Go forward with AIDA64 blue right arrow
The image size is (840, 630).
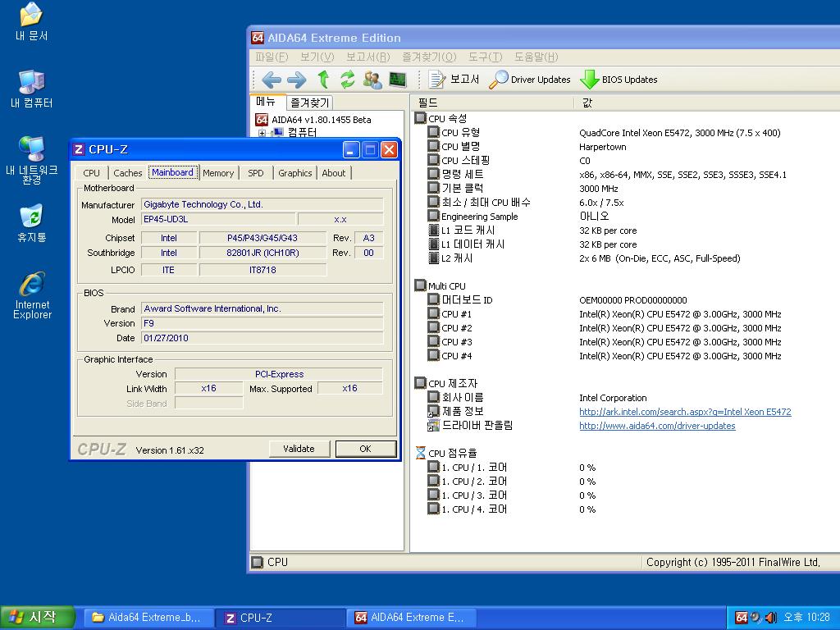(296, 80)
